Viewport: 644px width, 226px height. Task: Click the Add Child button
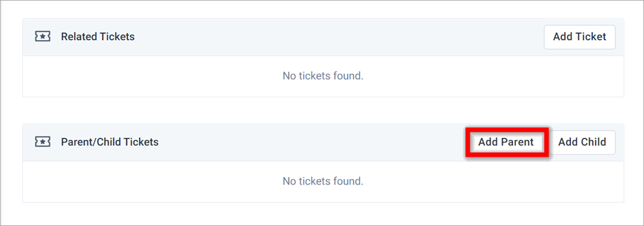[582, 142]
